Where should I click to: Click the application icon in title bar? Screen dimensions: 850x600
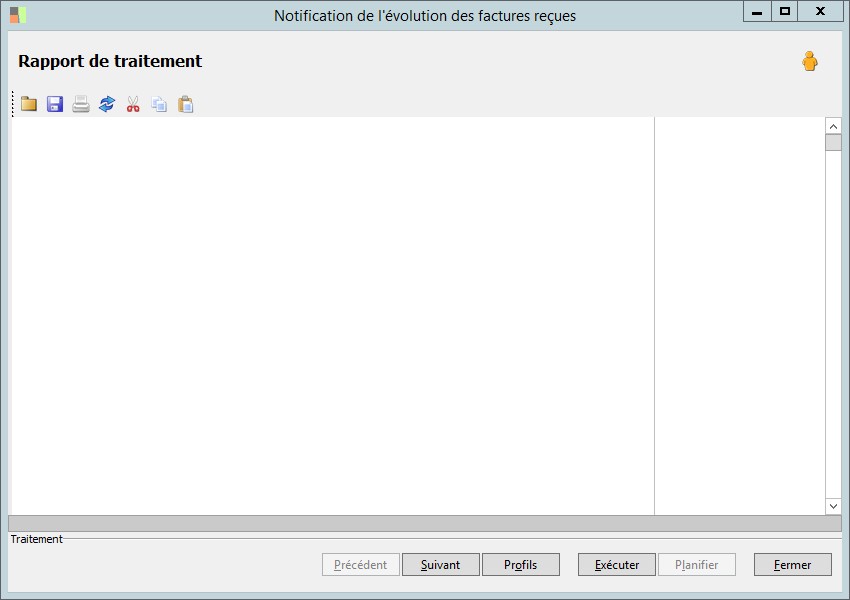click(x=18, y=15)
